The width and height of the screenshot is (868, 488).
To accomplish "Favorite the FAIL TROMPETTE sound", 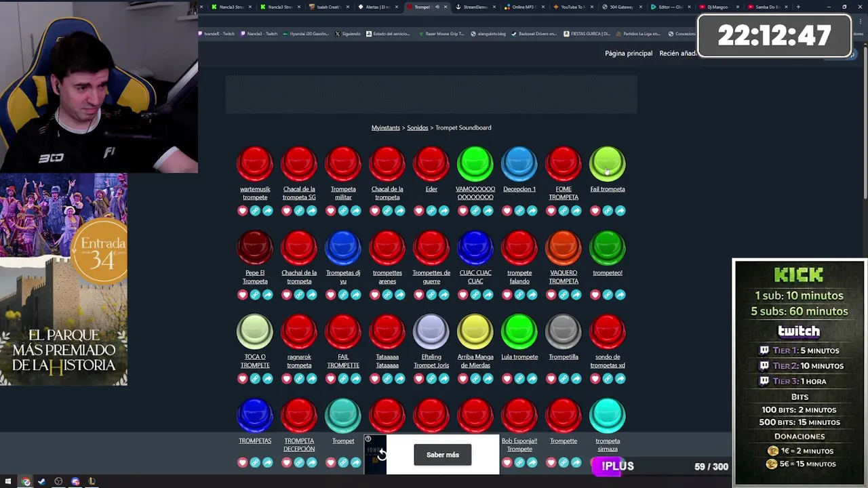I will click(x=331, y=379).
